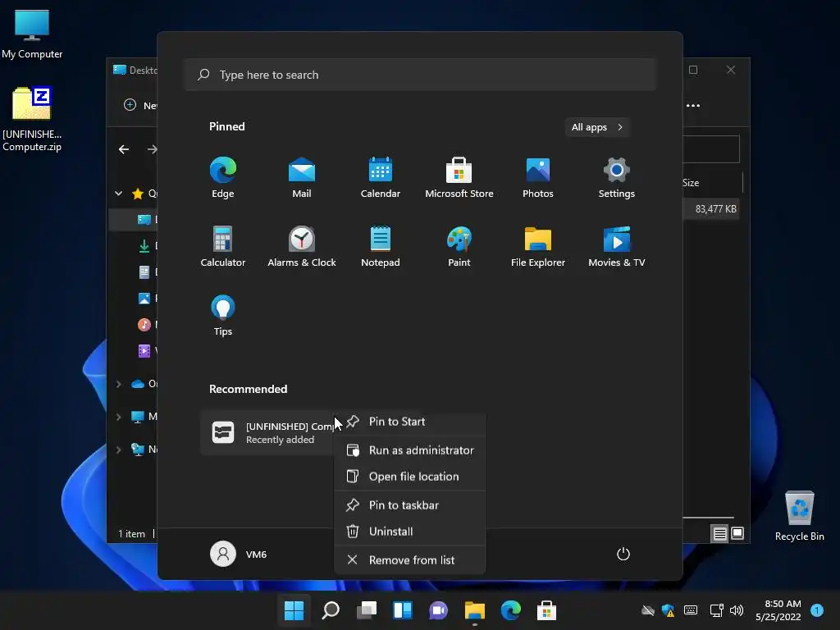
Task: Launch the Calculator app
Action: click(223, 247)
